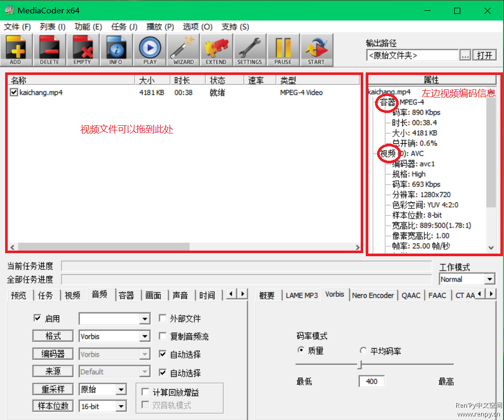Click the 样本位数 button

click(53, 406)
